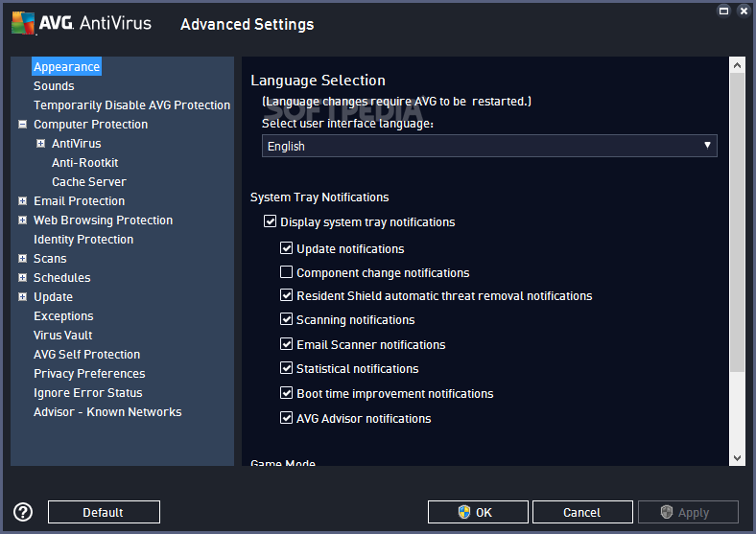
Task: Click the AVG logo icon
Action: [23, 23]
